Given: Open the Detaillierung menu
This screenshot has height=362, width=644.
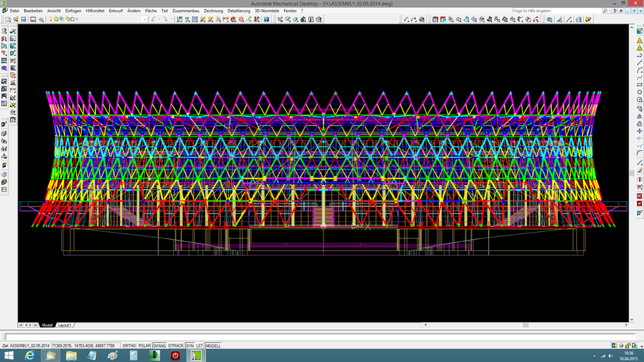Looking at the screenshot, I should click(239, 11).
